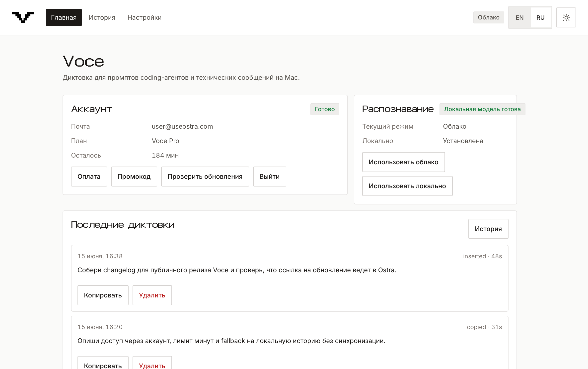Screen dimensions: 588x369
Task: Click the 184 мин remaining value
Action: pos(165,155)
